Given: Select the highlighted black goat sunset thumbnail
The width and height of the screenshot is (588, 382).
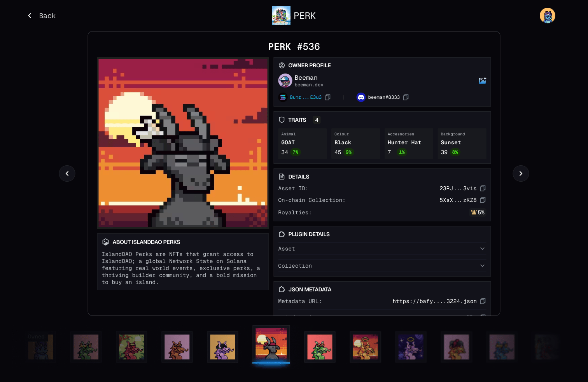Looking at the screenshot, I should coord(271,344).
